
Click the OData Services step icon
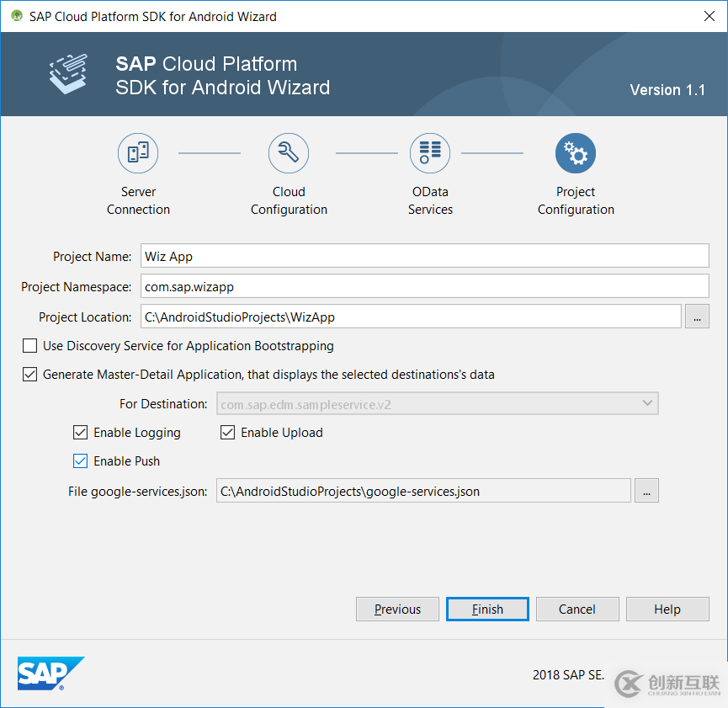click(430, 153)
